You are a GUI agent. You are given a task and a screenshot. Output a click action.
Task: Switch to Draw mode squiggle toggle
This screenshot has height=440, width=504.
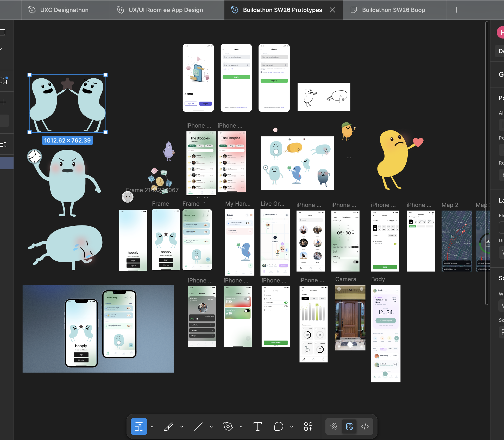333,426
